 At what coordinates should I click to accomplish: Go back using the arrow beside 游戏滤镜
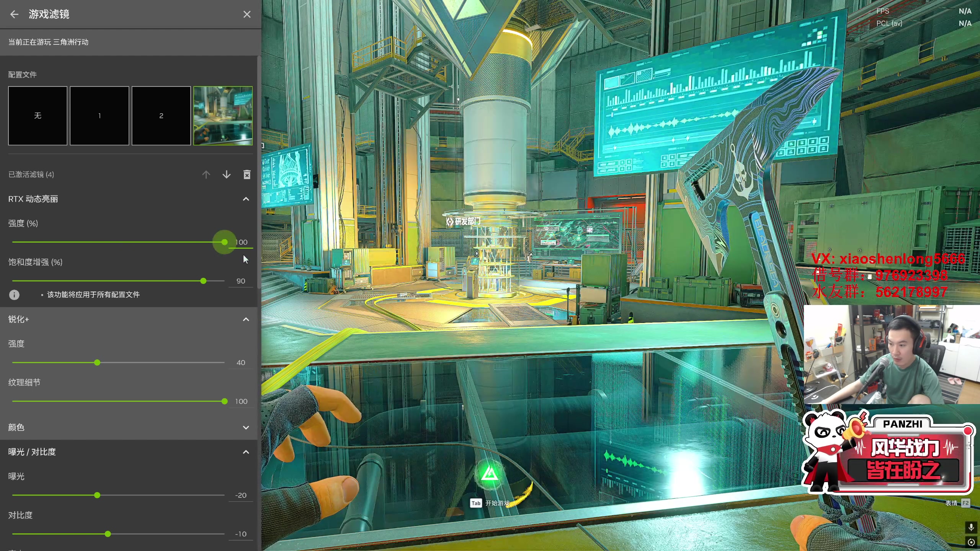point(14,14)
